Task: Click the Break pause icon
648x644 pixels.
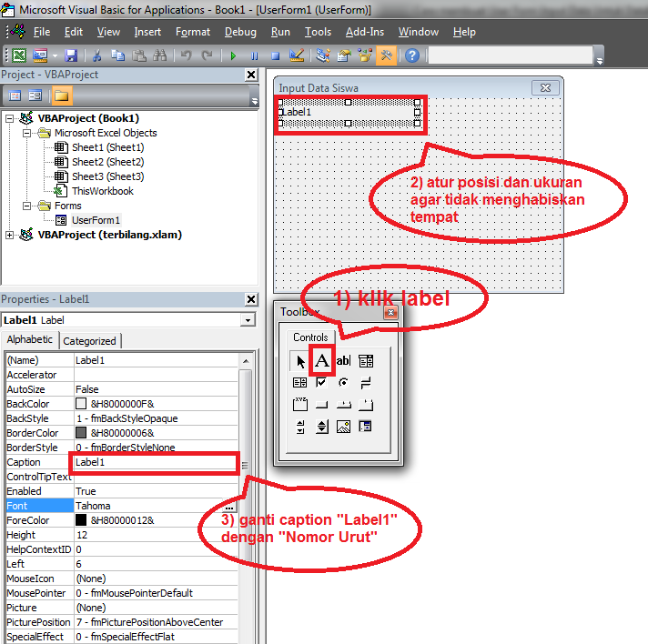Action: click(255, 55)
